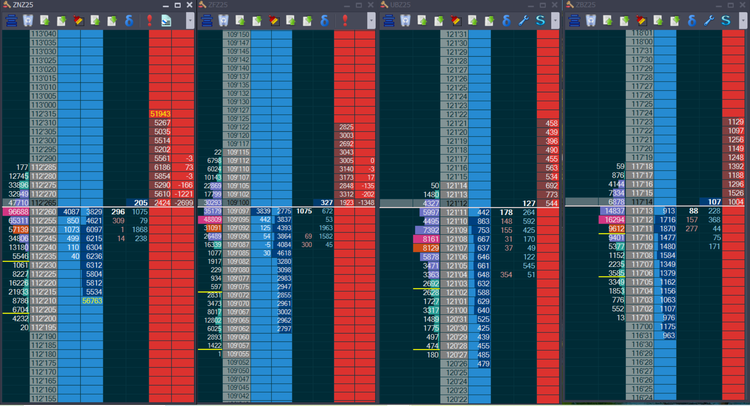Click price level 112'260 in ZNZ25 ladder
The width and height of the screenshot is (750, 406).
43,212
